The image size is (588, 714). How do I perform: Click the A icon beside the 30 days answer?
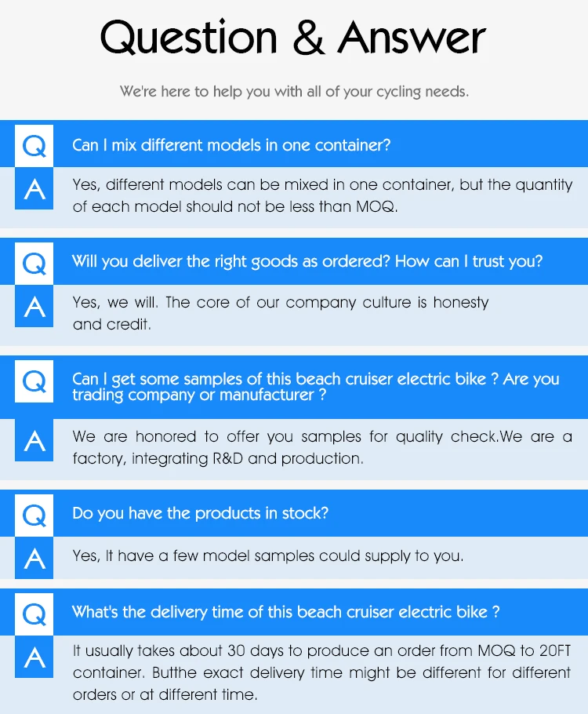pyautogui.click(x=34, y=658)
